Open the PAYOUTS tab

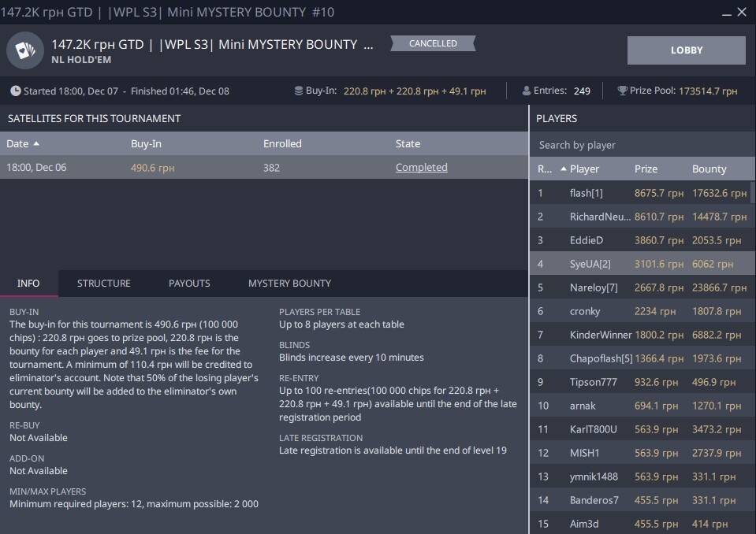(189, 284)
